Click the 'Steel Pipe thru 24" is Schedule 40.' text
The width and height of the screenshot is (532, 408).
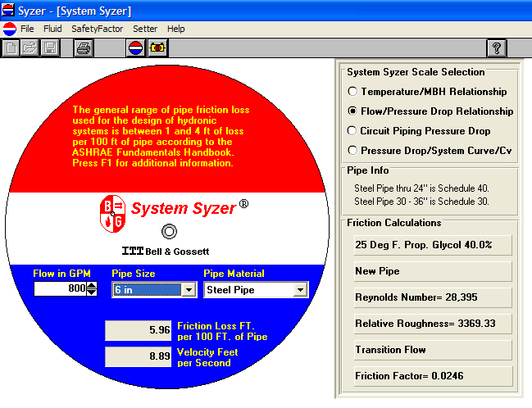click(421, 188)
